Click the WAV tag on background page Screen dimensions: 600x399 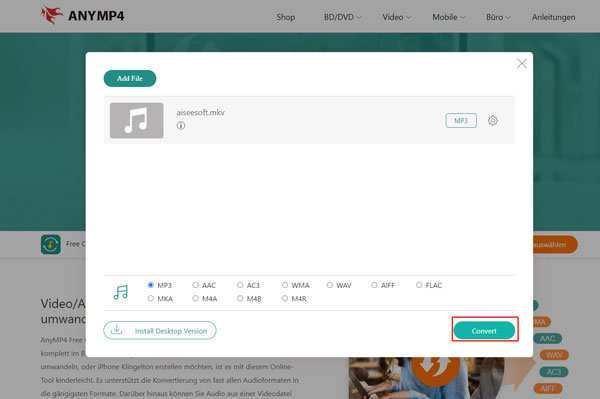(554, 355)
